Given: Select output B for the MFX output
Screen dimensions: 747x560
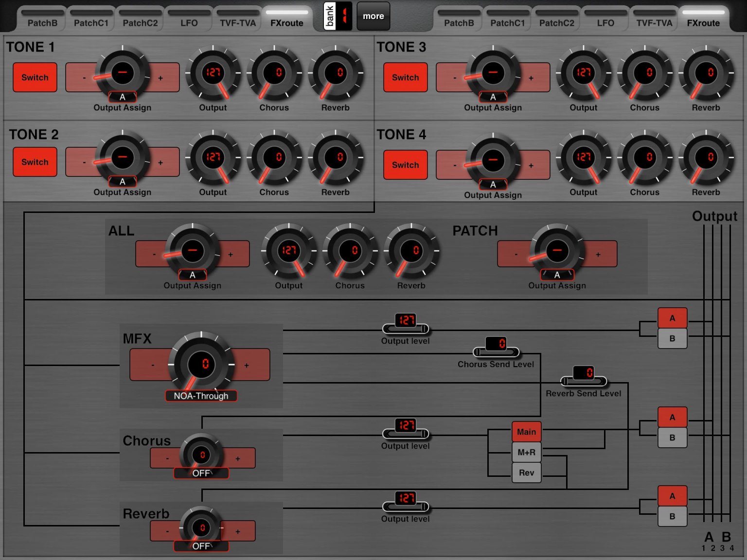Looking at the screenshot, I should 673,338.
